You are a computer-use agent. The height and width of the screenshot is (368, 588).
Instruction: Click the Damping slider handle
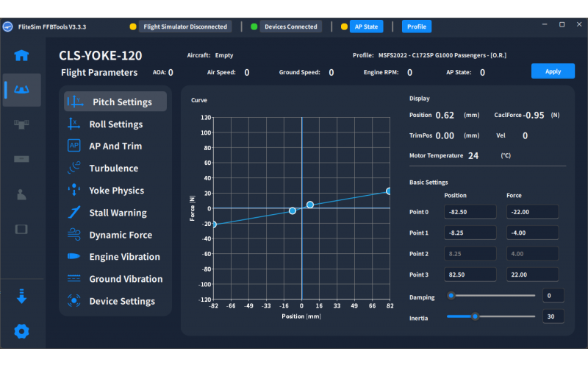(x=451, y=296)
